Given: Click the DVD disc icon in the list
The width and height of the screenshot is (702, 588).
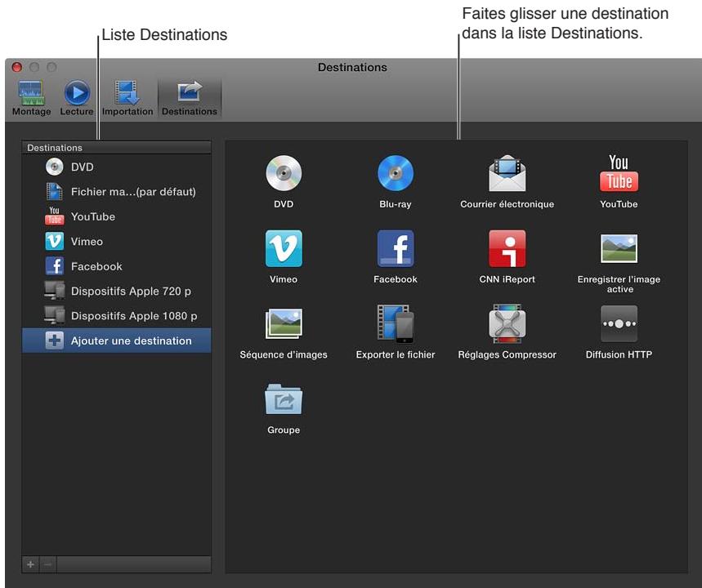Looking at the screenshot, I should 54,167.
